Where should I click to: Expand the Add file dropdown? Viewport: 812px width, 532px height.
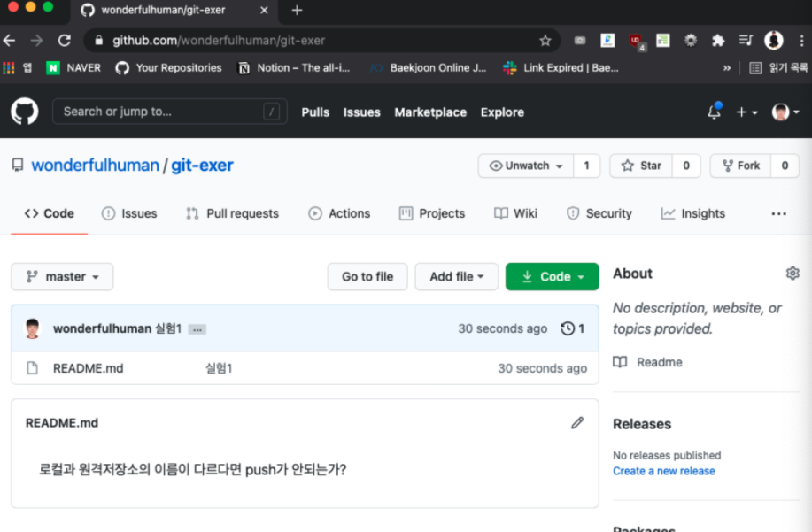coord(456,276)
